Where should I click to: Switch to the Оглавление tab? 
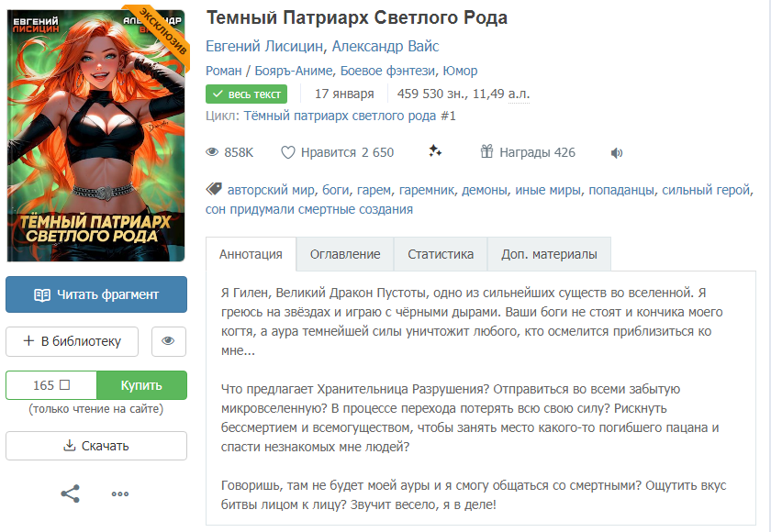(345, 254)
